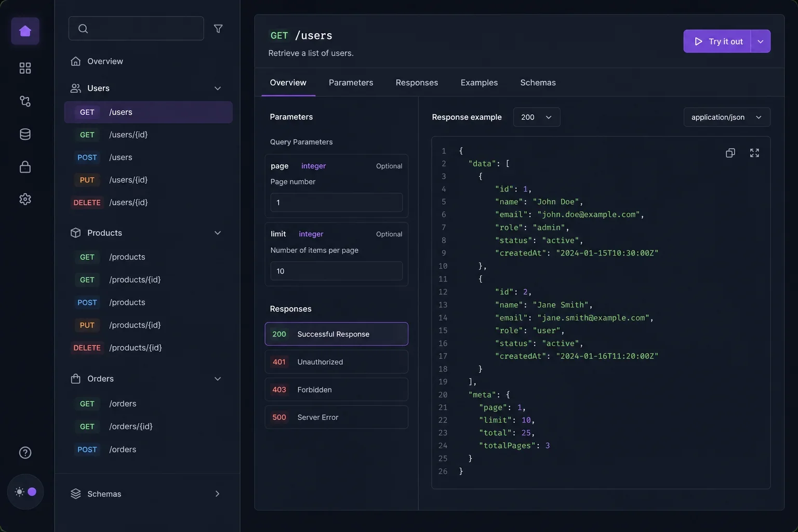
Task: Select the 403 Forbidden response
Action: point(337,390)
